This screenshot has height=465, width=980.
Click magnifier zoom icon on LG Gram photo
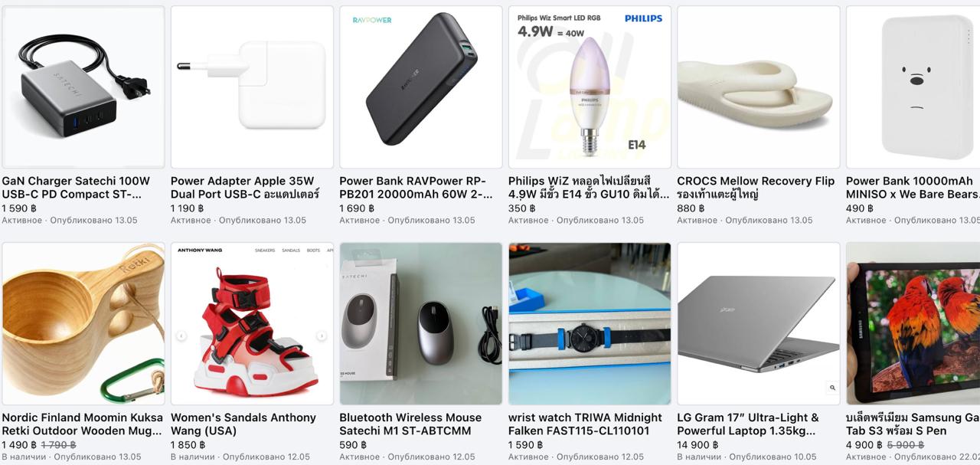(x=832, y=388)
